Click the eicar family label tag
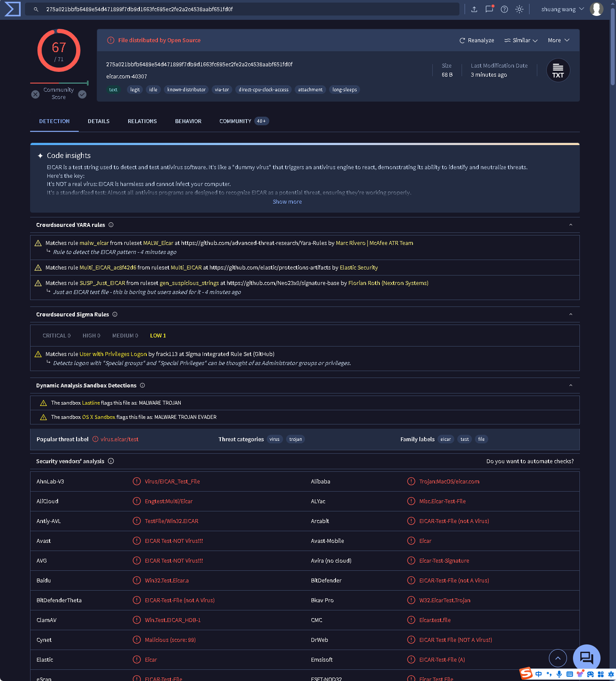Image resolution: width=616 pixels, height=681 pixels. (x=446, y=439)
